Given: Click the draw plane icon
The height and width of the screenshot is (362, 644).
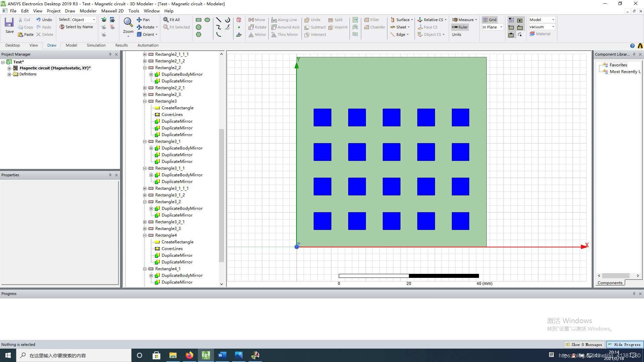Looking at the screenshot, I should (x=239, y=35).
